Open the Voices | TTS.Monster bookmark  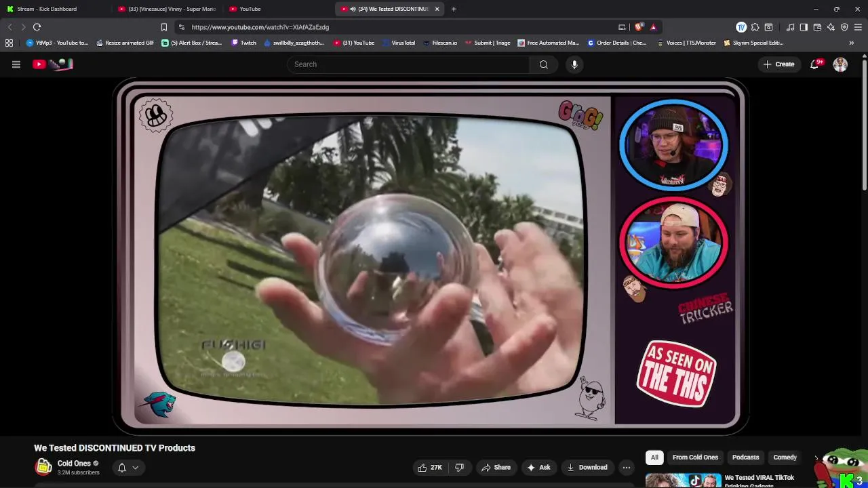click(686, 43)
